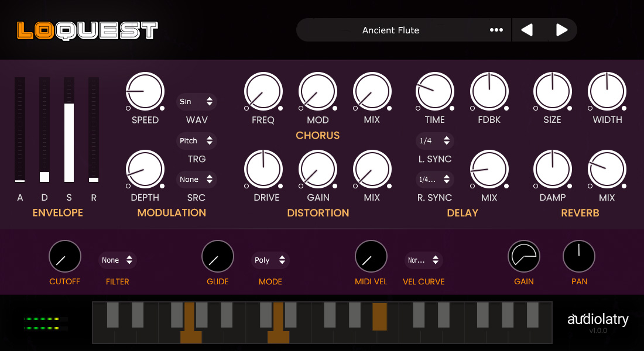Open the SRC dropdown set to None
The image size is (644, 351).
tap(196, 179)
